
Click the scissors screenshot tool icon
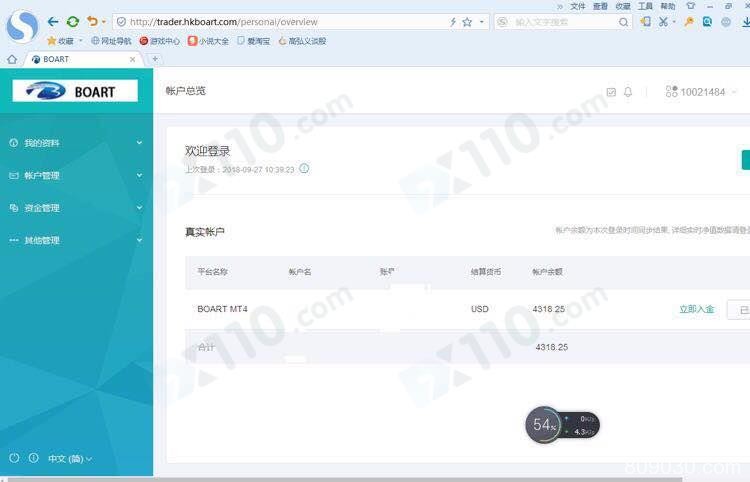[x=663, y=22]
